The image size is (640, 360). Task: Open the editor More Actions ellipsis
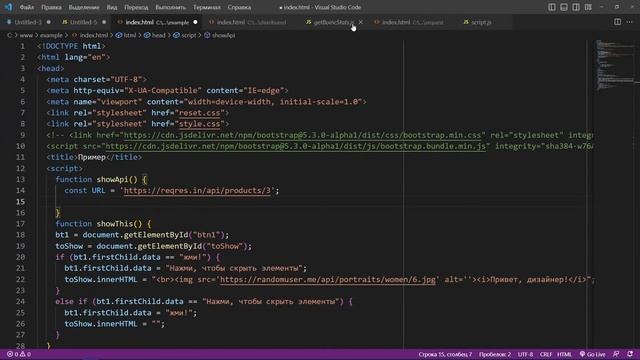(629, 22)
